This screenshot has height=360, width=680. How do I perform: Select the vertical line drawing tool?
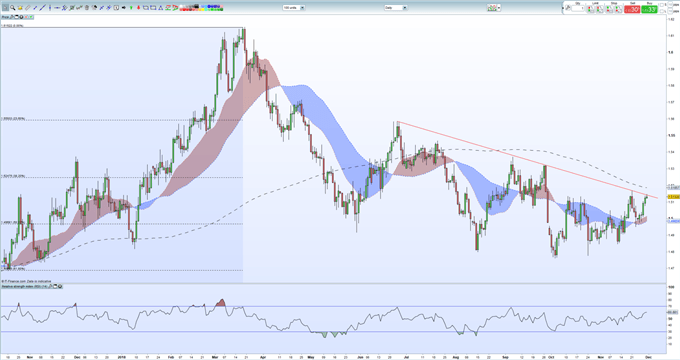pyautogui.click(x=50, y=7)
